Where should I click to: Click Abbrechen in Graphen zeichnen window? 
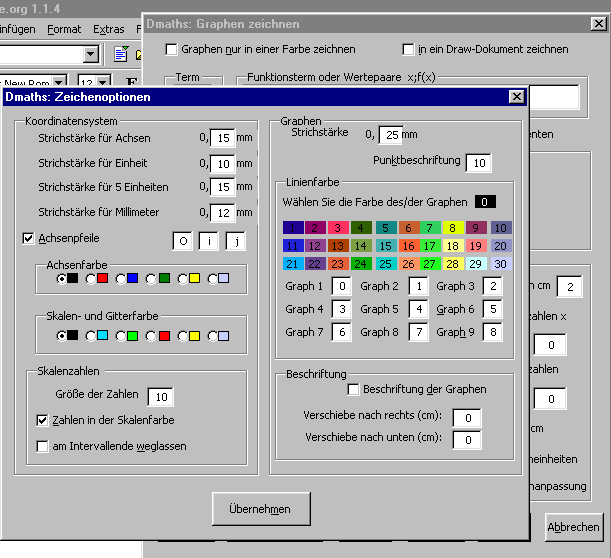[574, 527]
